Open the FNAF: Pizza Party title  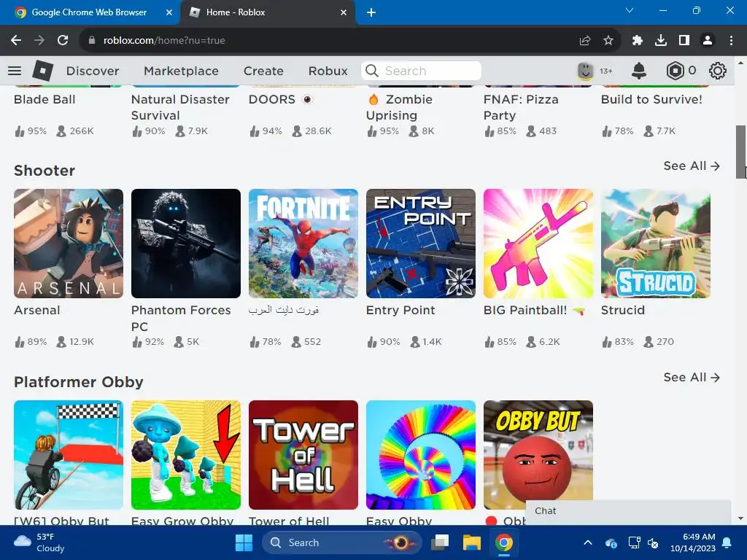521,107
